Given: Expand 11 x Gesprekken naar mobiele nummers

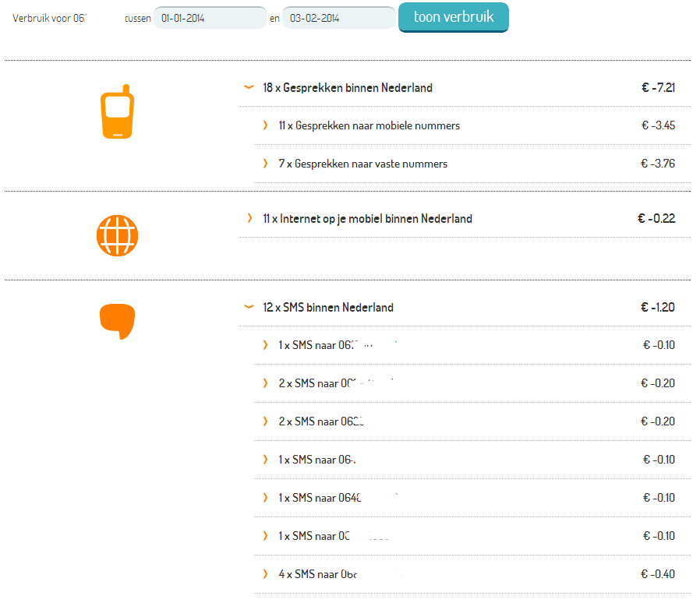Looking at the screenshot, I should click(265, 125).
